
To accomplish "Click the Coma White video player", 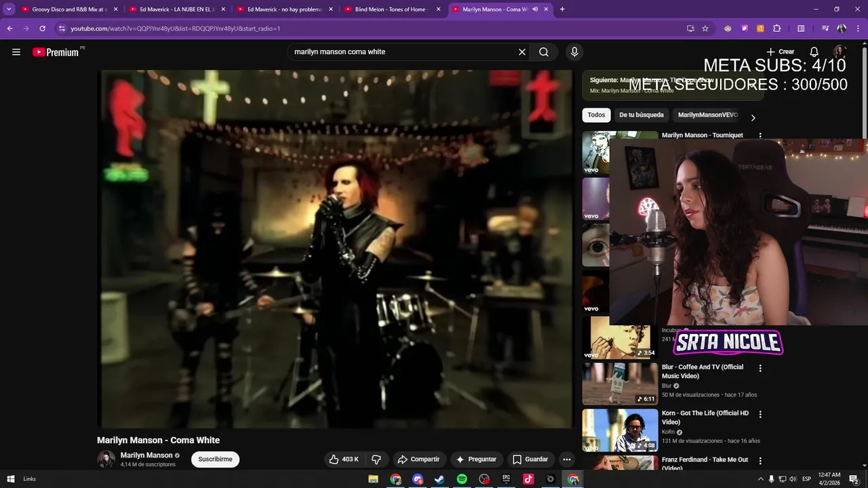I will (336, 249).
